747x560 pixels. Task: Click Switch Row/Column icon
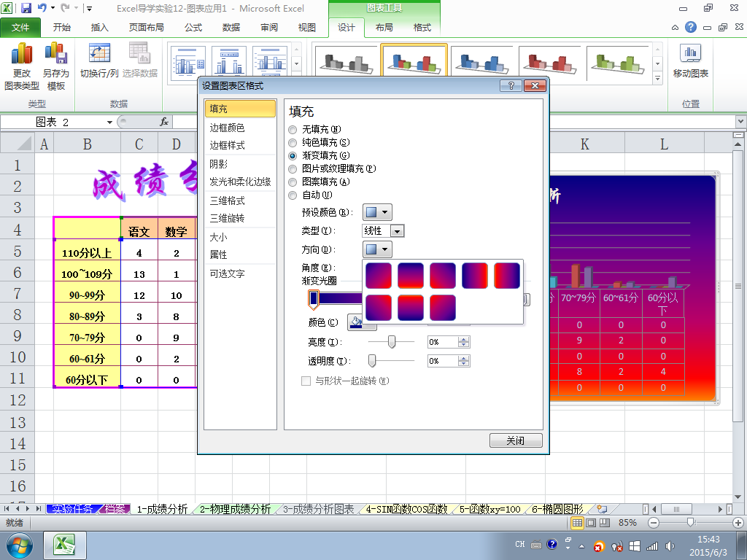click(99, 53)
